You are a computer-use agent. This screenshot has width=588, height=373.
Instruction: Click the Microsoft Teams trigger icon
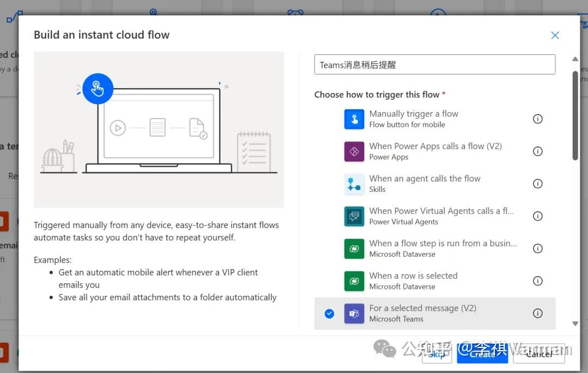pos(354,313)
